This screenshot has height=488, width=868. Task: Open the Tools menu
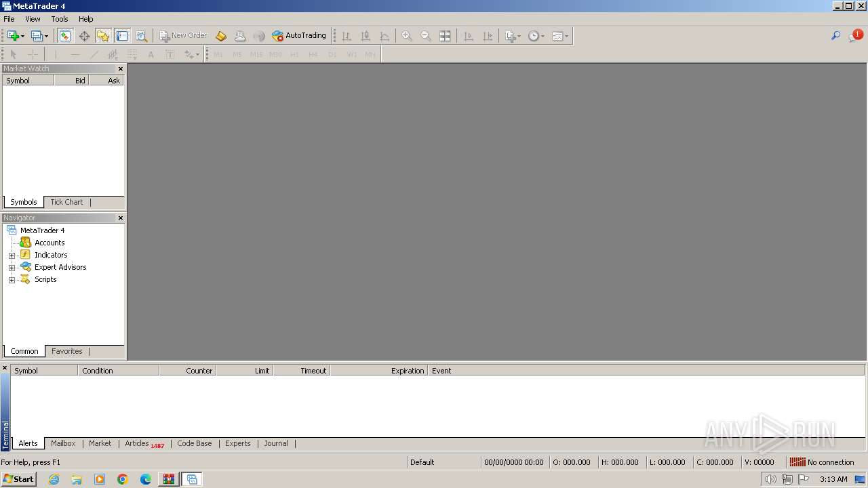click(x=60, y=19)
